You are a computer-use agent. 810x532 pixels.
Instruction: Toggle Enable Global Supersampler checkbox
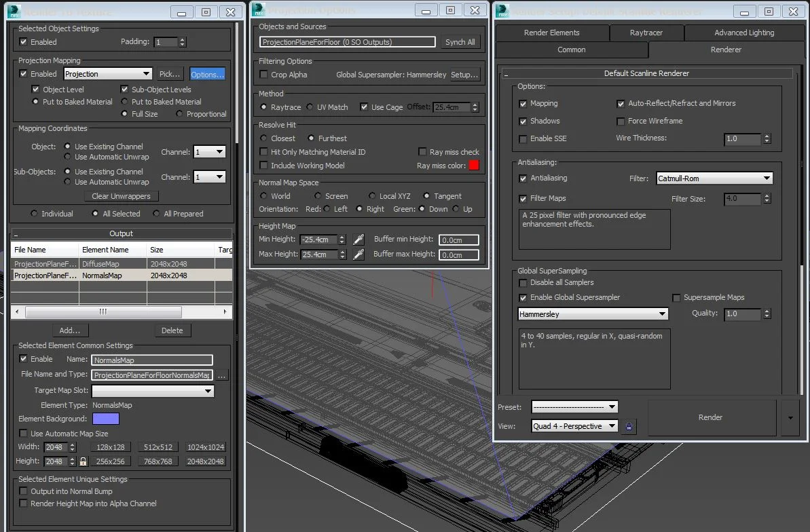point(523,297)
